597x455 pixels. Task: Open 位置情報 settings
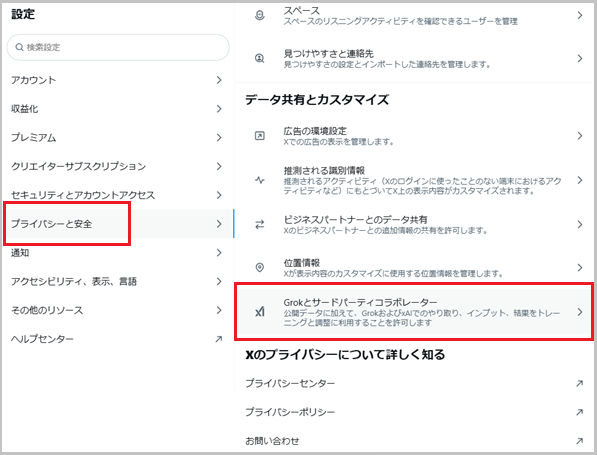click(x=415, y=268)
